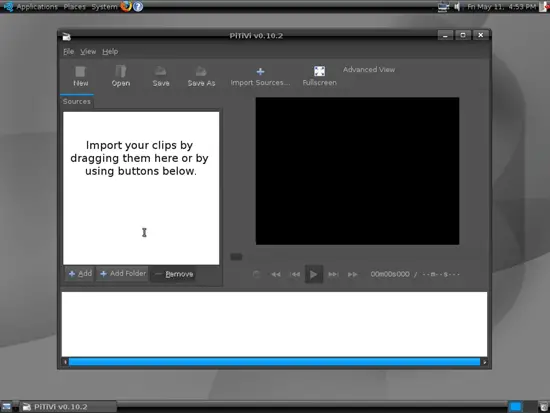
Task: Switch to Fullscreen mode icon
Action: click(319, 71)
